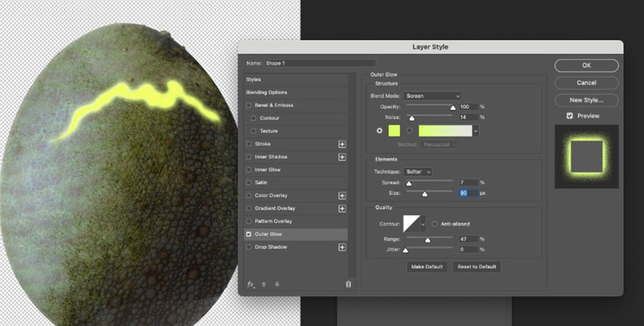The image size is (644, 326).
Task: Enable the Pattern Overlay checkbox
Action: click(249, 222)
